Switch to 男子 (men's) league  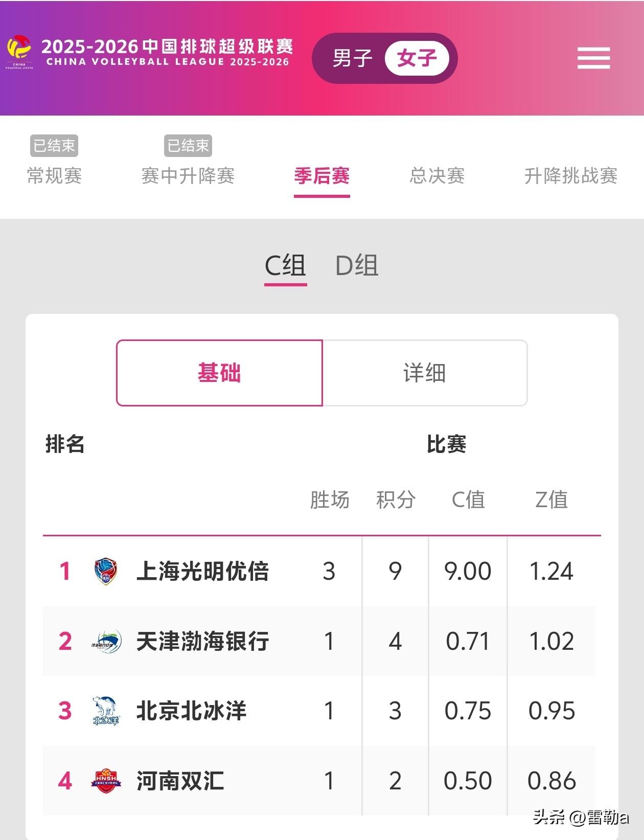(352, 58)
